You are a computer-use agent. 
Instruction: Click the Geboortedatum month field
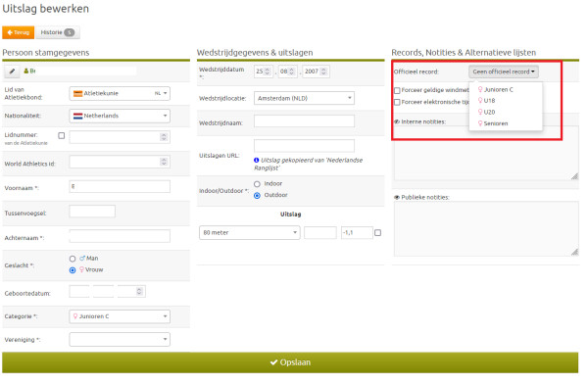tap(104, 292)
